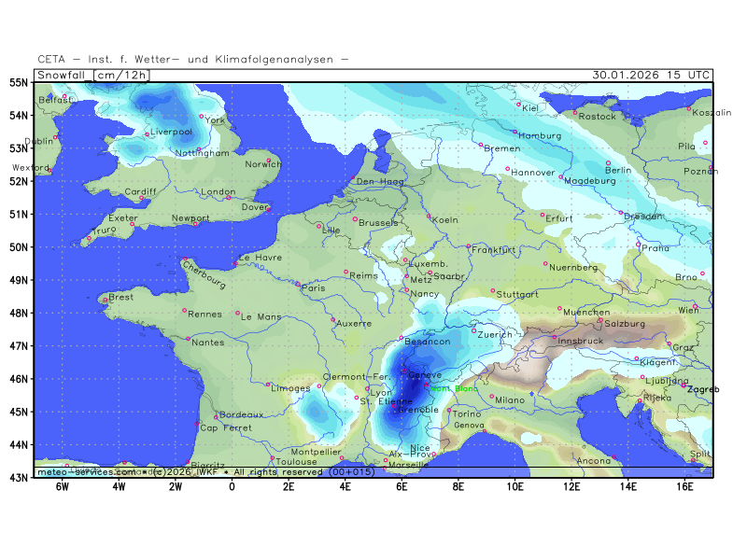Select the London city marker dot
The width and height of the screenshot is (747, 560).
tap(227, 197)
